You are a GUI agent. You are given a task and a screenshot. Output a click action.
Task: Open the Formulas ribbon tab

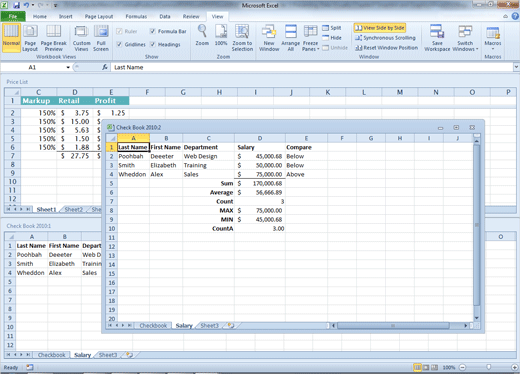point(136,16)
